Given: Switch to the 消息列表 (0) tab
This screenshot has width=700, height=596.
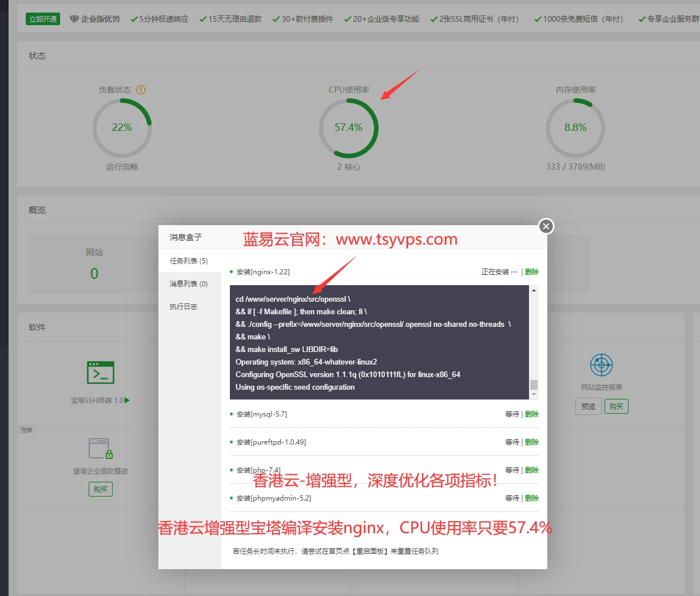Looking at the screenshot, I should [189, 283].
